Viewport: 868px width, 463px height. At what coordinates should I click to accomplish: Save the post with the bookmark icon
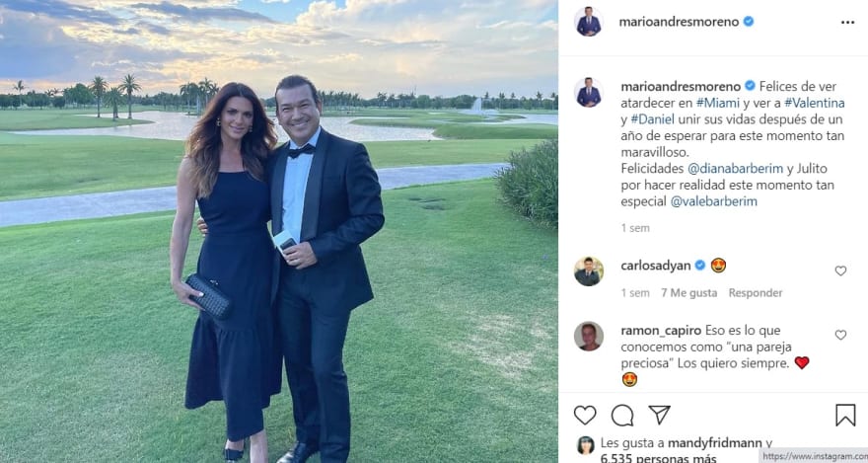click(x=845, y=415)
